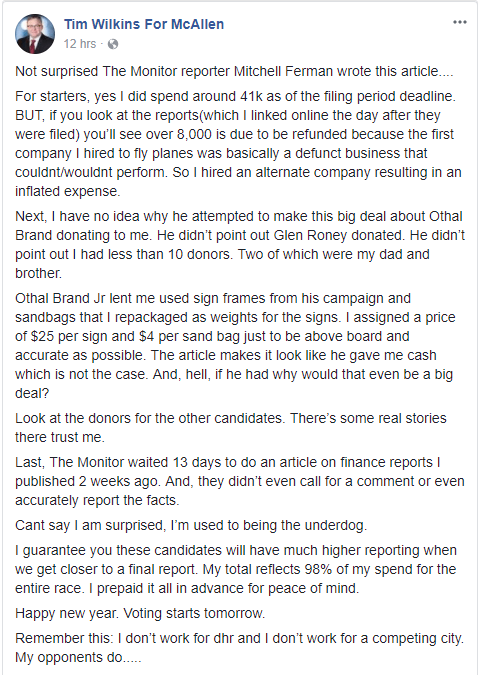Click the paragraph starting "Last, The Monitor waited"
479x675 pixels.
coord(240,481)
